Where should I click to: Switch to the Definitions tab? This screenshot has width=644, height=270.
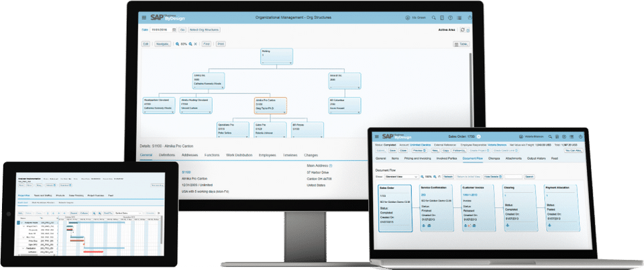point(167,155)
